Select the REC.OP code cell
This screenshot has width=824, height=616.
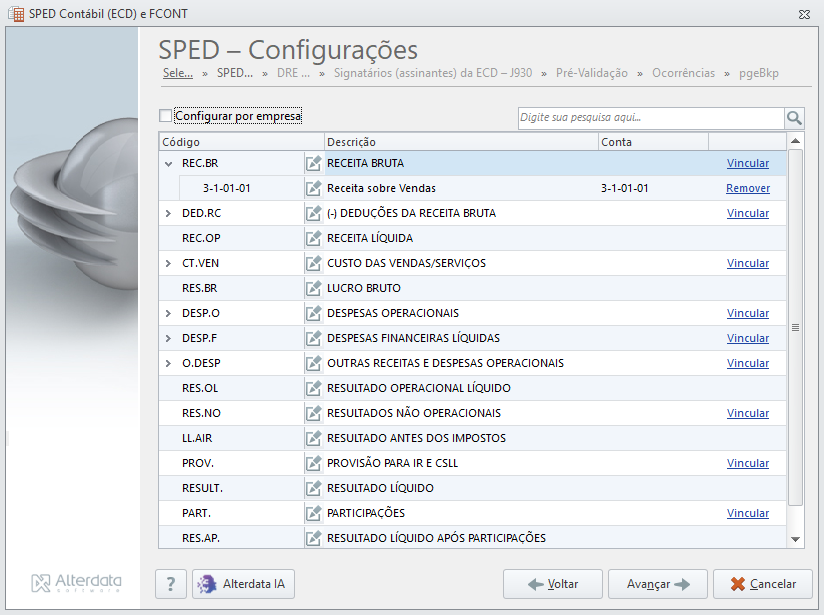coord(201,238)
